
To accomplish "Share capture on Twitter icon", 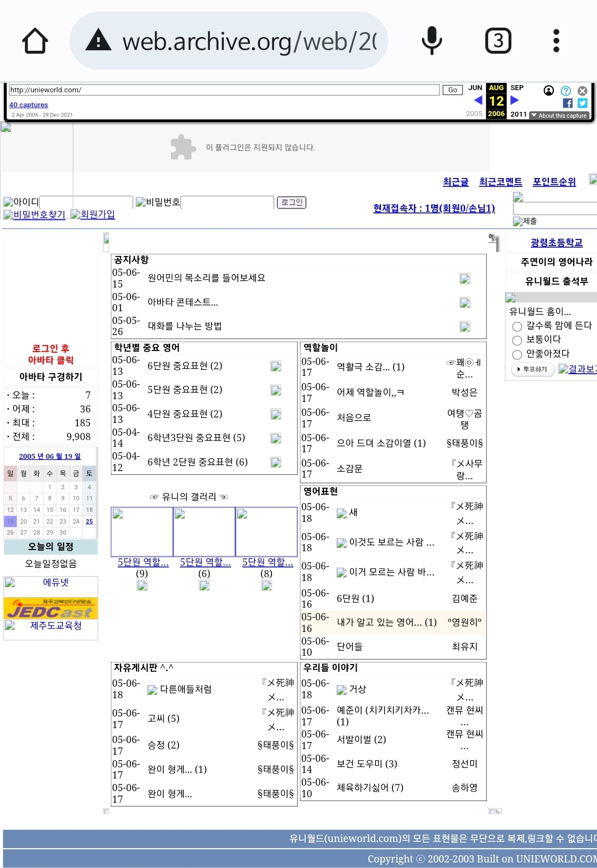I will point(583,103).
